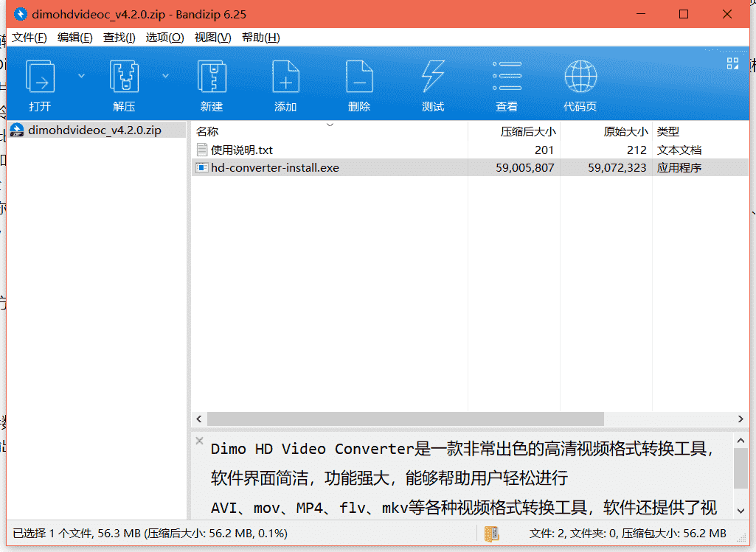Click the comment panel vertical scrollbar thumb

click(x=741, y=468)
